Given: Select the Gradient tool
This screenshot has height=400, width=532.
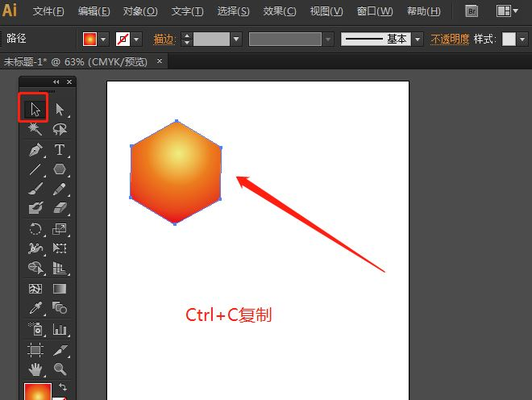Looking at the screenshot, I should (60, 289).
